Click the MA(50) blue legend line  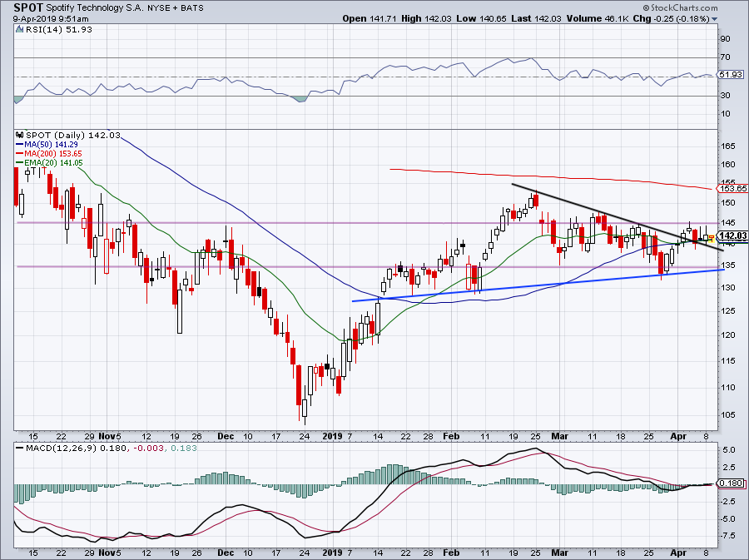pos(20,144)
